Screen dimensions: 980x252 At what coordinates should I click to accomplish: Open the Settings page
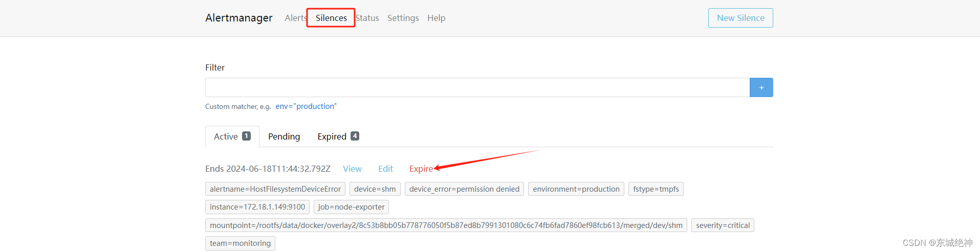click(403, 18)
